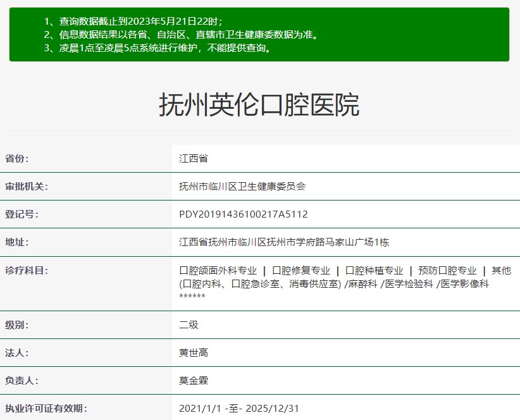The height and width of the screenshot is (420, 520).
Task: Click the value 莫金霖
Action: (x=194, y=381)
